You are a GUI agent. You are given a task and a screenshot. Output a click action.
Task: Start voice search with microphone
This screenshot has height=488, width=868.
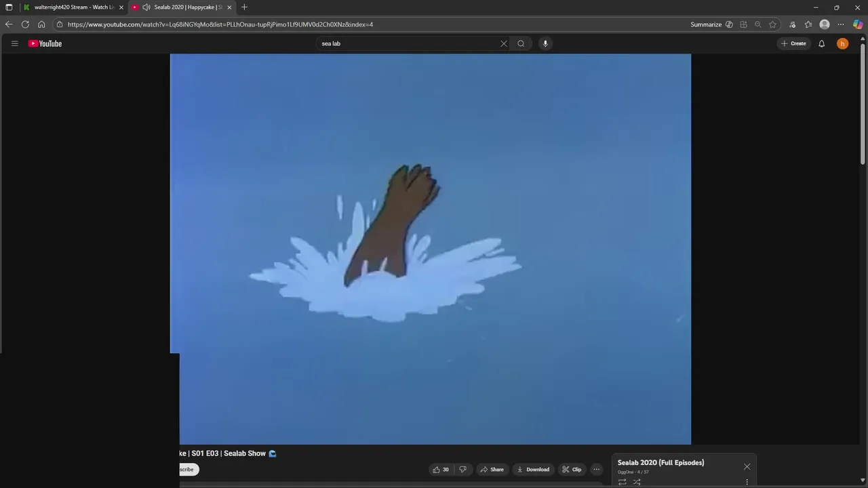(x=545, y=43)
